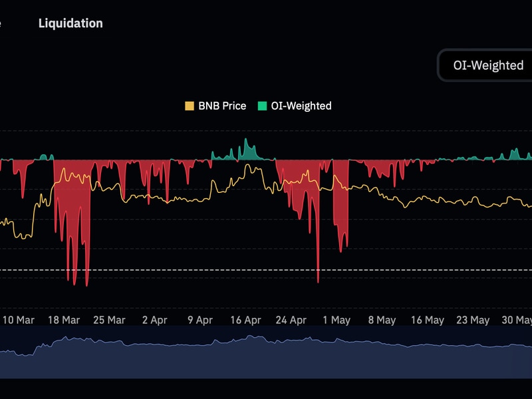Switch to the Liquidation tab
The height and width of the screenshot is (399, 532).
(x=70, y=23)
